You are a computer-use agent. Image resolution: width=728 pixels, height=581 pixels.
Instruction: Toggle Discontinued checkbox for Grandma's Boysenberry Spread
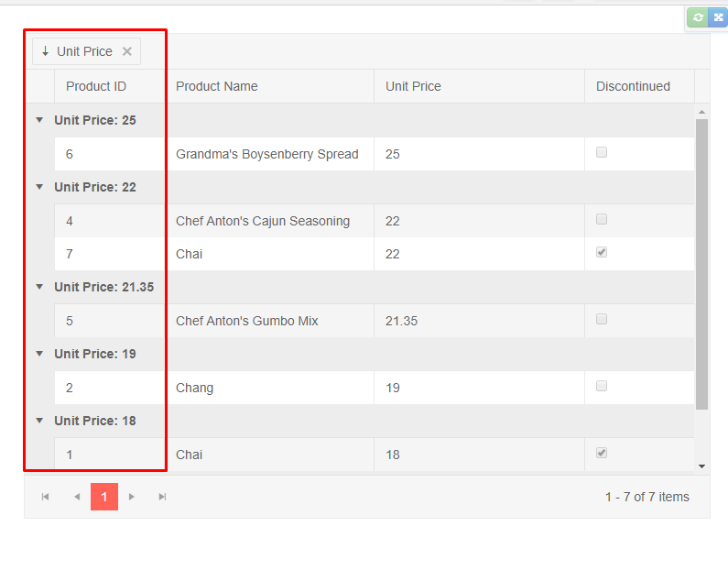click(x=602, y=153)
